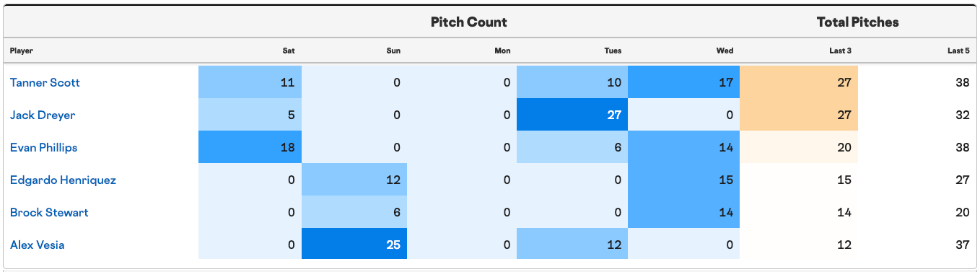Click the Player column header
Viewport: 980px width, 272px height.
(x=22, y=51)
